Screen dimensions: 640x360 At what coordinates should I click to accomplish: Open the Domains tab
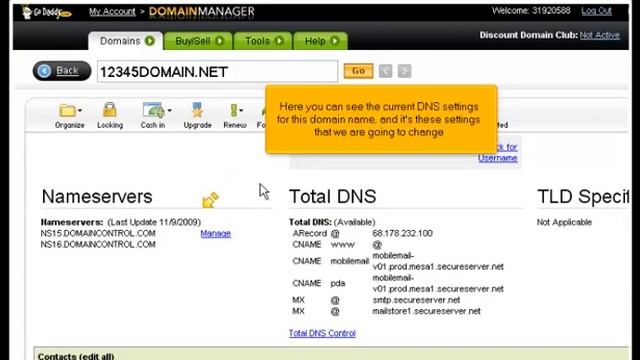click(x=126, y=41)
